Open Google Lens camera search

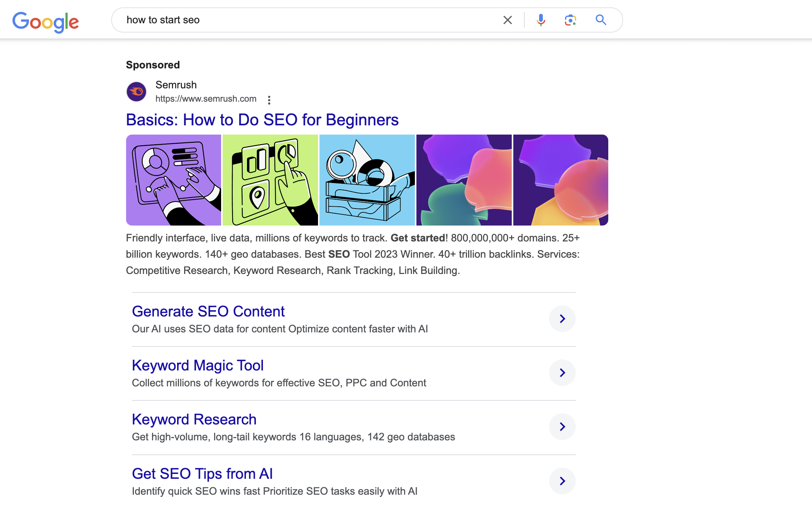click(569, 20)
